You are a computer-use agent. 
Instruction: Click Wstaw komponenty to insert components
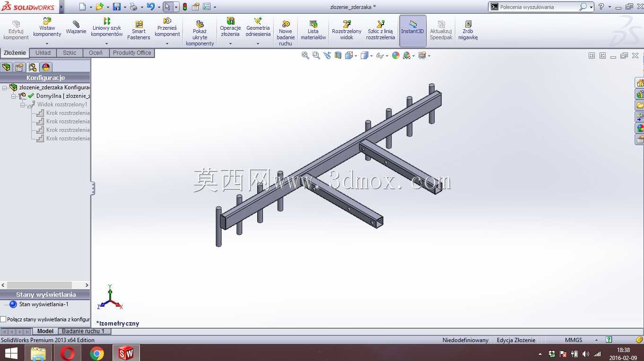pos(47,27)
